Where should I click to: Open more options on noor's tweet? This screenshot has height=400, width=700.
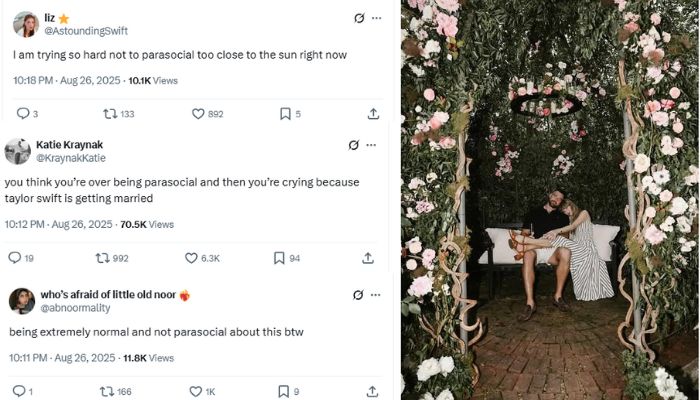[375, 295]
